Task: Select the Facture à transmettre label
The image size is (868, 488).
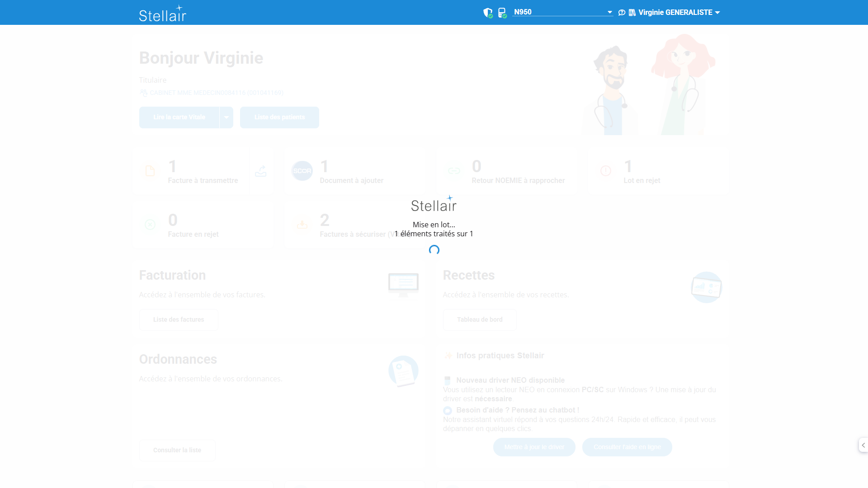Action: click(x=203, y=180)
